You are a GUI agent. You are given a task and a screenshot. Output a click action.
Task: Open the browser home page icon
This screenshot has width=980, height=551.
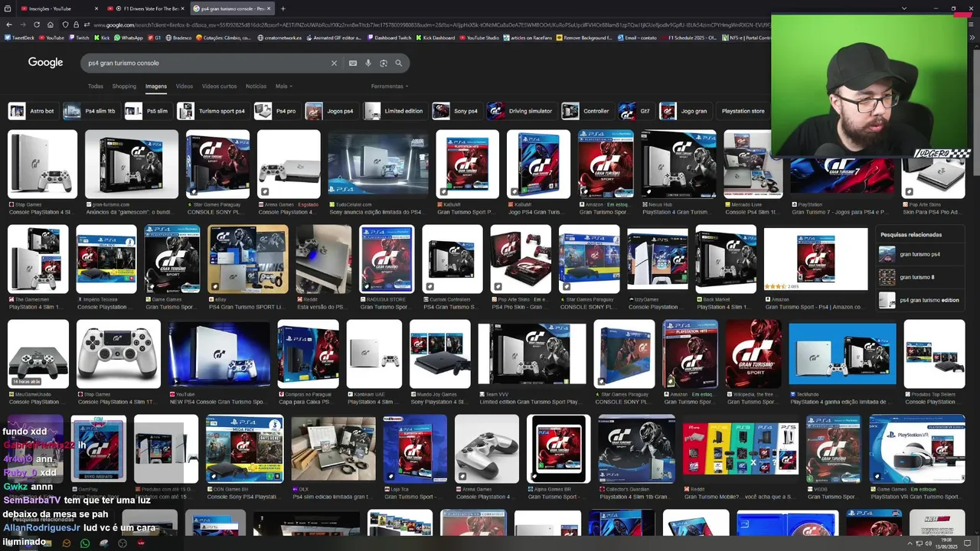coord(50,24)
